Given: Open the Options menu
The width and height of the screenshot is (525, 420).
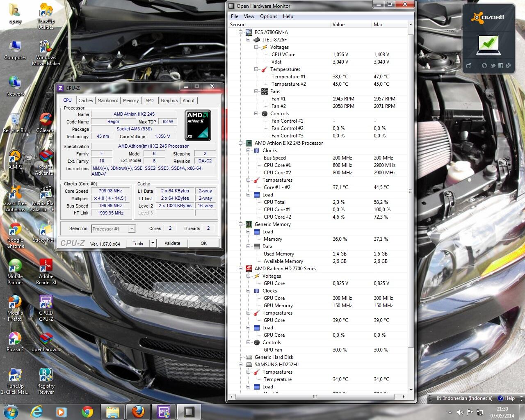Looking at the screenshot, I should [269, 16].
